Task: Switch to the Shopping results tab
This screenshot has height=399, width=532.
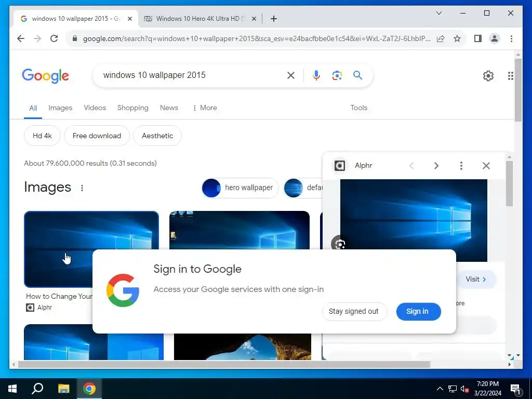Action: tap(132, 108)
